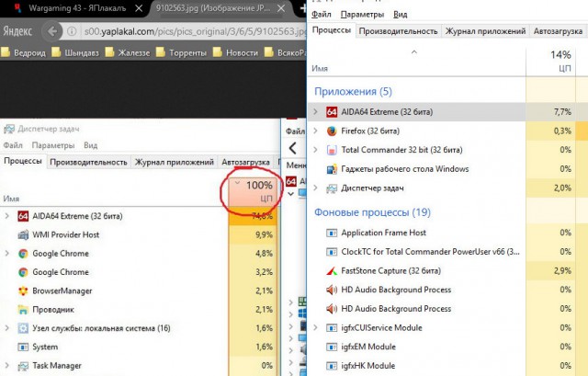The image size is (588, 376).
Task: Select WMI Provider Host process row
Action: click(x=139, y=235)
